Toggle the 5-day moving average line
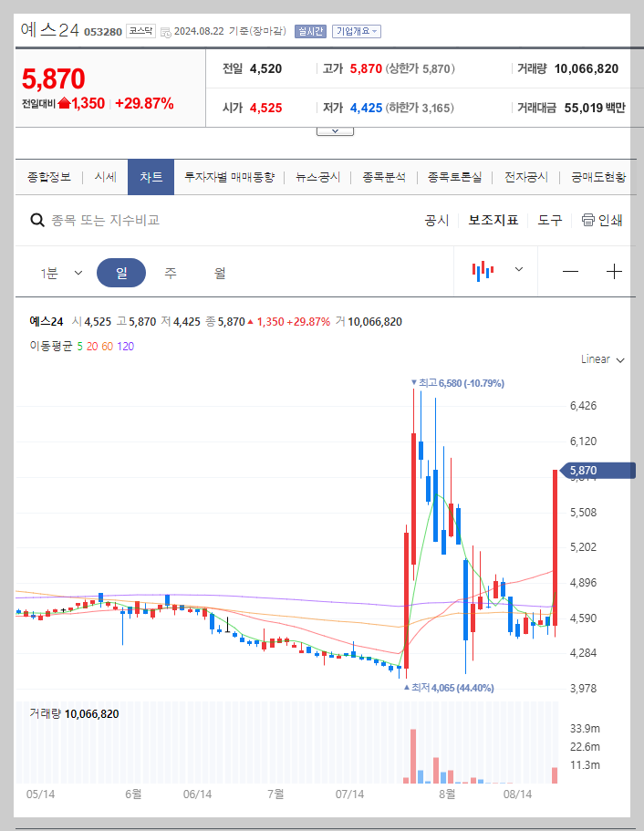 coord(81,347)
